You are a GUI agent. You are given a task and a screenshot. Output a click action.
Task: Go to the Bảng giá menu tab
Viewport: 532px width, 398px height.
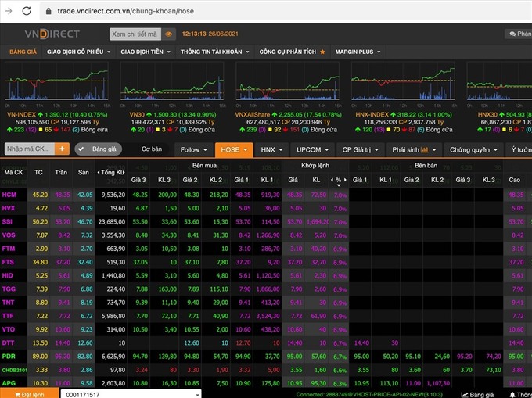coord(23,52)
